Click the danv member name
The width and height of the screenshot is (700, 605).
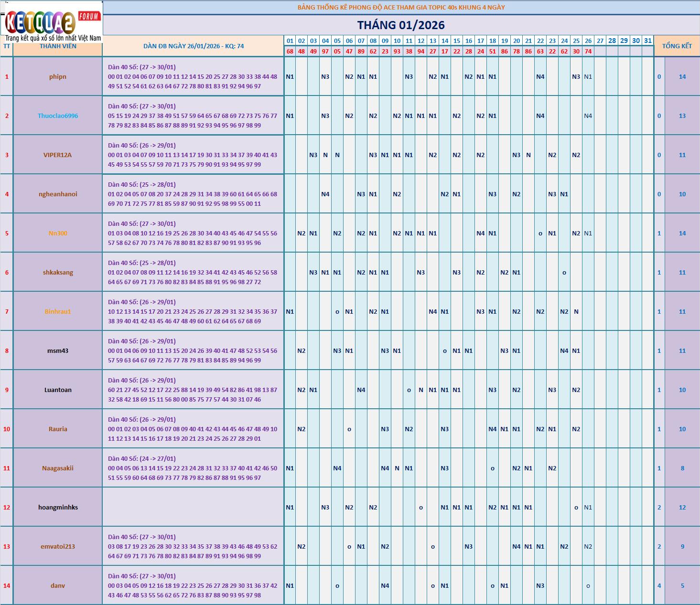(x=58, y=586)
